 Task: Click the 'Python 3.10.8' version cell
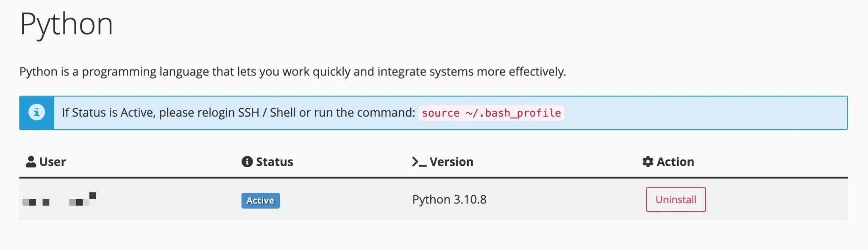point(449,199)
